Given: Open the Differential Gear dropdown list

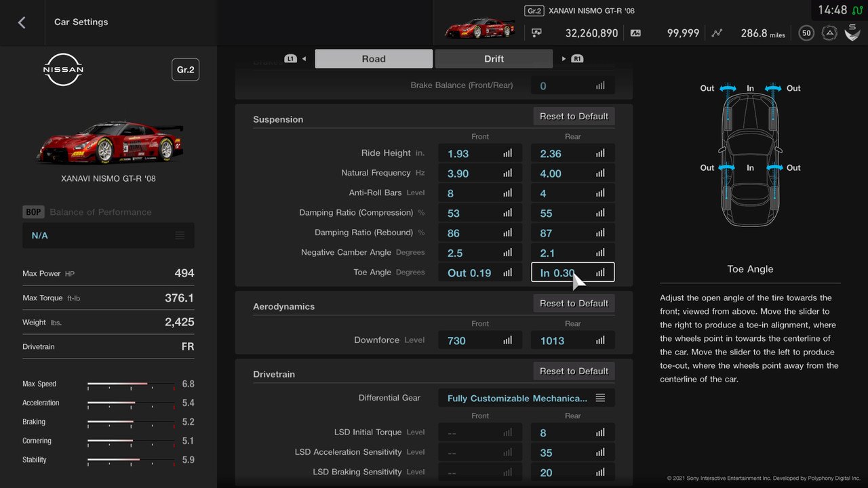Looking at the screenshot, I should (x=527, y=398).
